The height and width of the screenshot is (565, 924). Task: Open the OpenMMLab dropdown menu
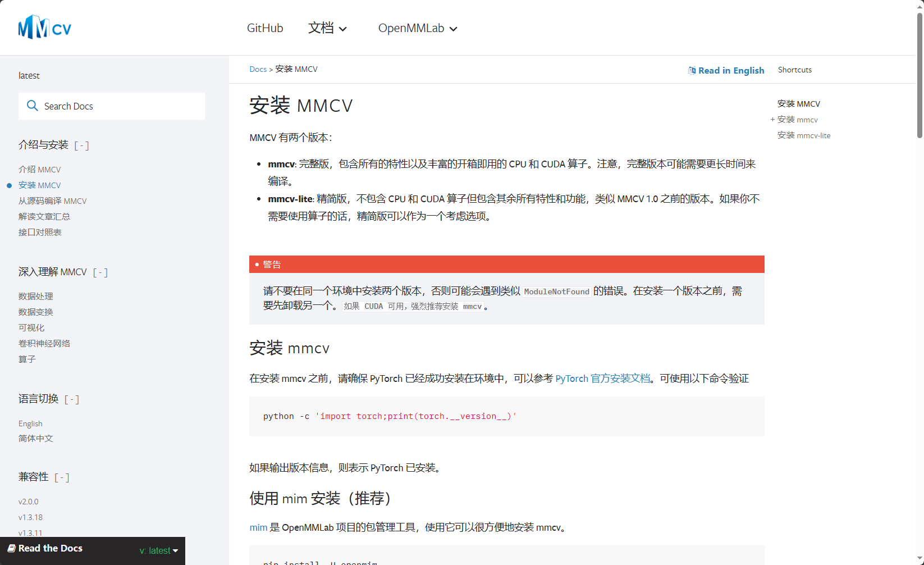click(x=417, y=28)
